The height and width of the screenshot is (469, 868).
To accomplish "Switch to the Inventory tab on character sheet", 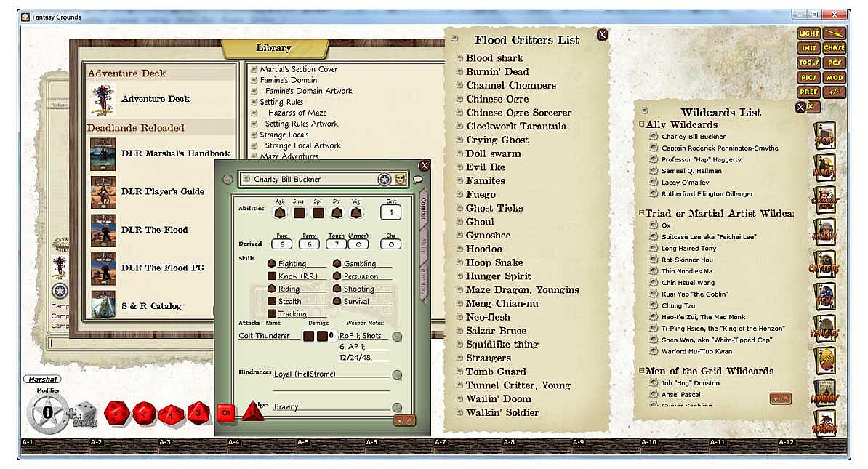I will (424, 282).
